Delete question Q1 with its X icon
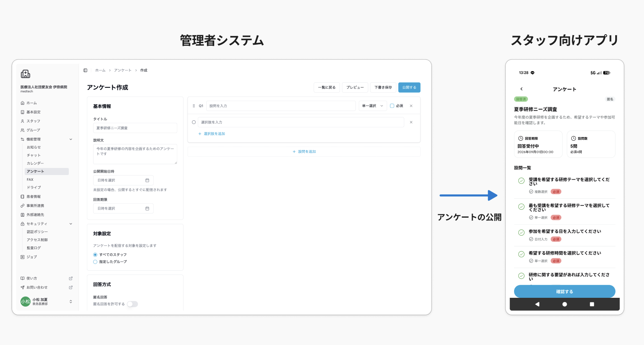The image size is (644, 345). 411,106
